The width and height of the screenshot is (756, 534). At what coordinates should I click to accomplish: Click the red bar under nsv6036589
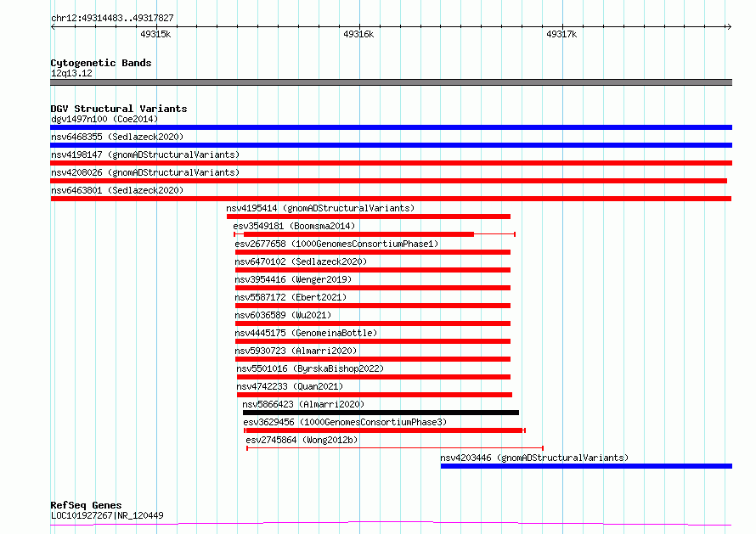tap(373, 323)
